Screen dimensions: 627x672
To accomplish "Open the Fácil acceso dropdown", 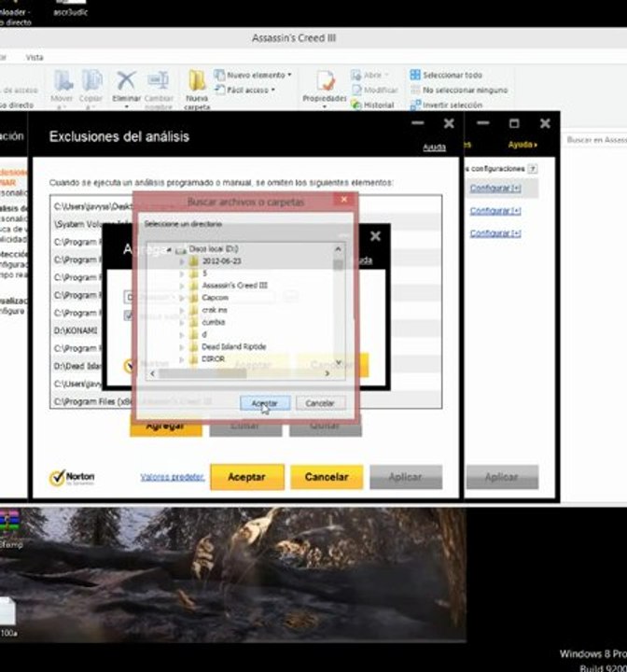I will 245,90.
